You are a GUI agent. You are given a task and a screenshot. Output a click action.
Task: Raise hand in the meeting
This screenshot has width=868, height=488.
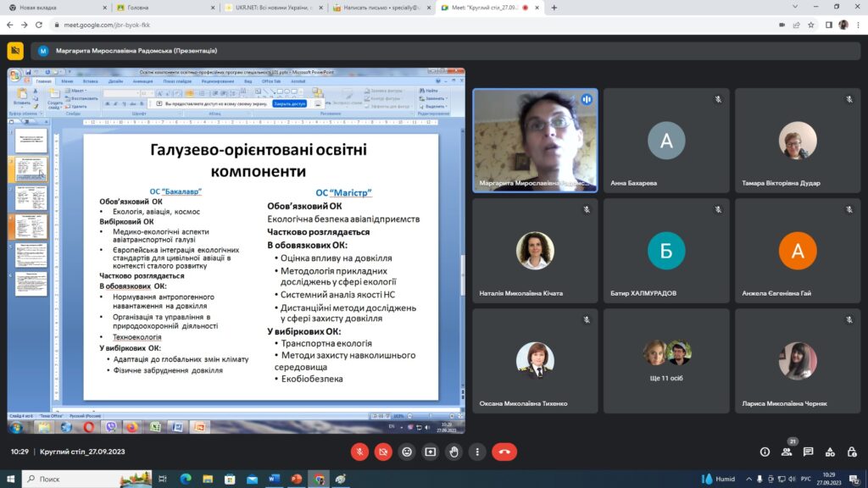(x=454, y=452)
